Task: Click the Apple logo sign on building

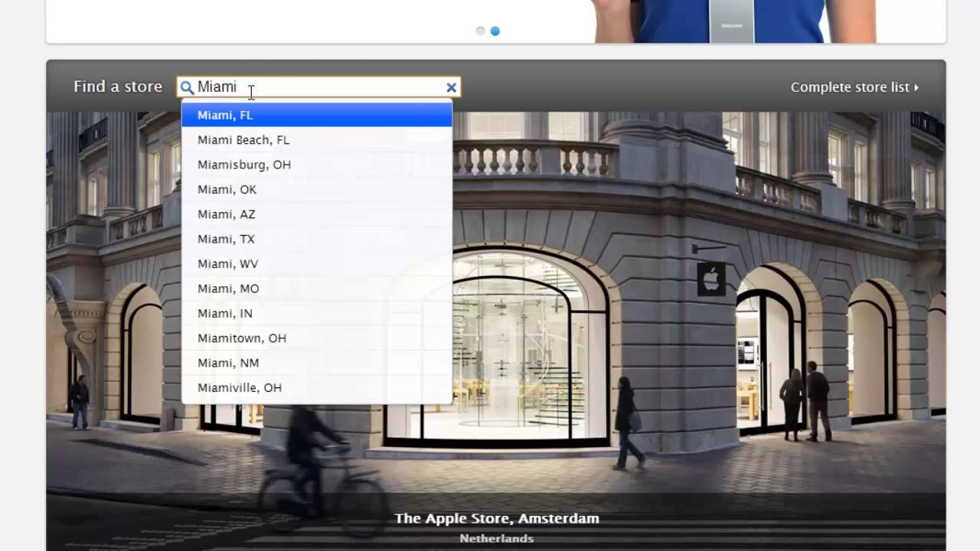Action: point(711,279)
